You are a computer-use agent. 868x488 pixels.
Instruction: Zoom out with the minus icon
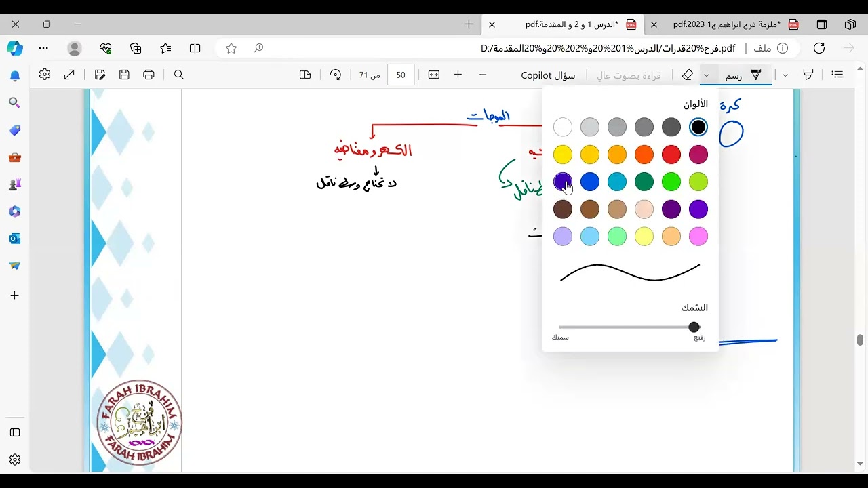click(483, 75)
